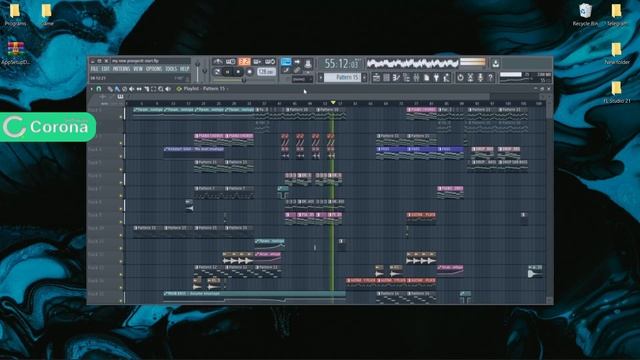Click the export download arrow icon
The height and width of the screenshot is (360, 640).
pos(496,64)
